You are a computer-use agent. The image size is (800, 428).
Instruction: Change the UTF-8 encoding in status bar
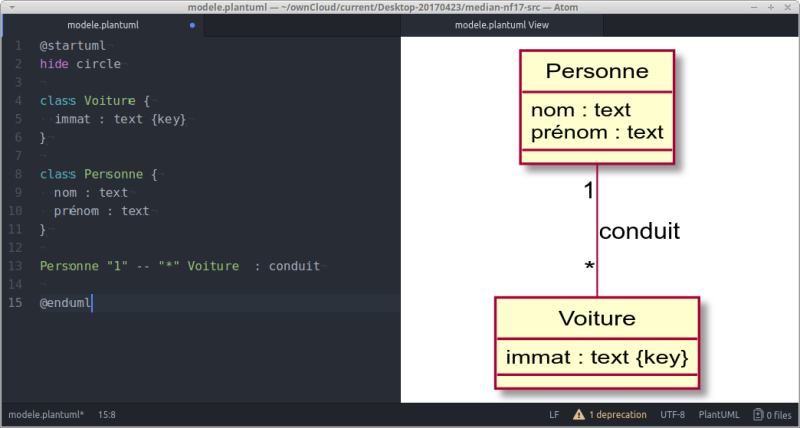(672, 415)
